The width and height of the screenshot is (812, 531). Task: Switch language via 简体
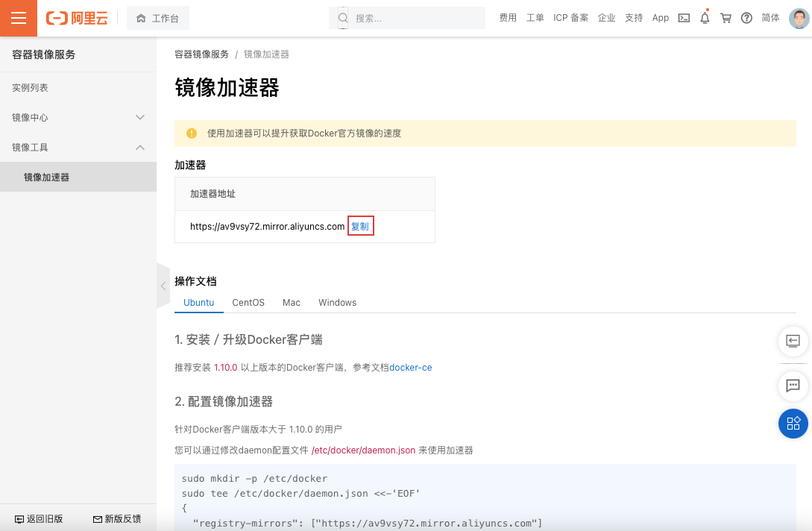[770, 18]
